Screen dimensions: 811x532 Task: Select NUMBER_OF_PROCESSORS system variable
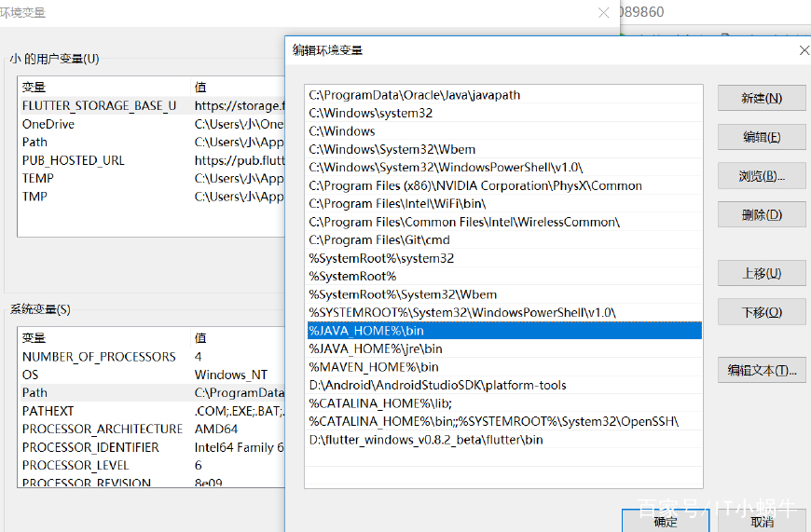[x=153, y=357]
